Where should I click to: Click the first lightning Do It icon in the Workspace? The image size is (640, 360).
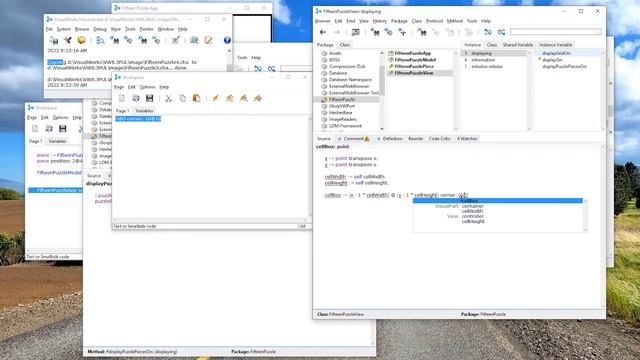tap(216, 98)
